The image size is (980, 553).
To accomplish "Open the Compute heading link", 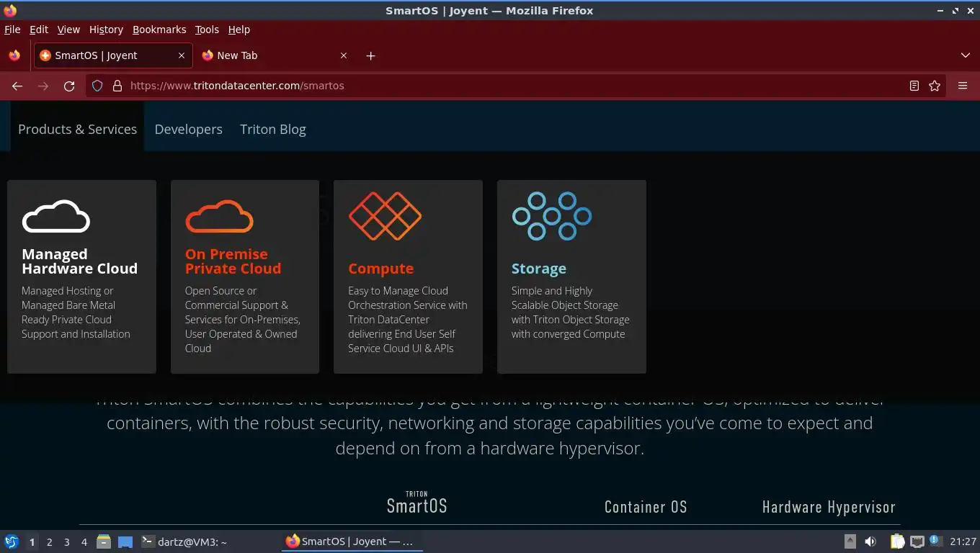I will pyautogui.click(x=380, y=269).
